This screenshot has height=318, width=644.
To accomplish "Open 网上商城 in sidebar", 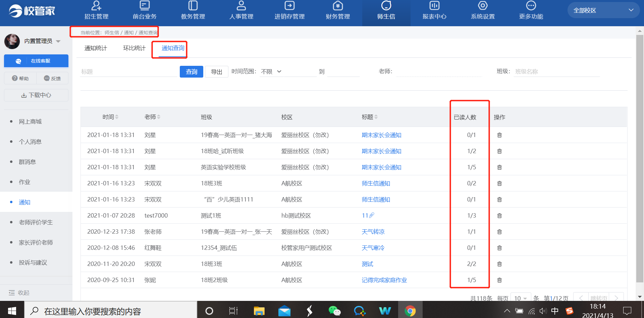I will tap(30, 122).
